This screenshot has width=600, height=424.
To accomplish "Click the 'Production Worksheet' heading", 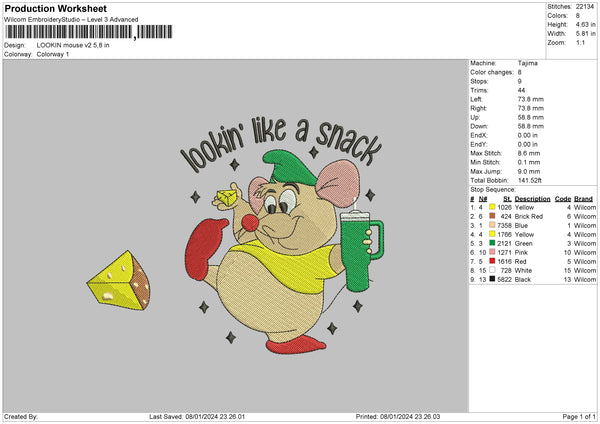I will [55, 8].
